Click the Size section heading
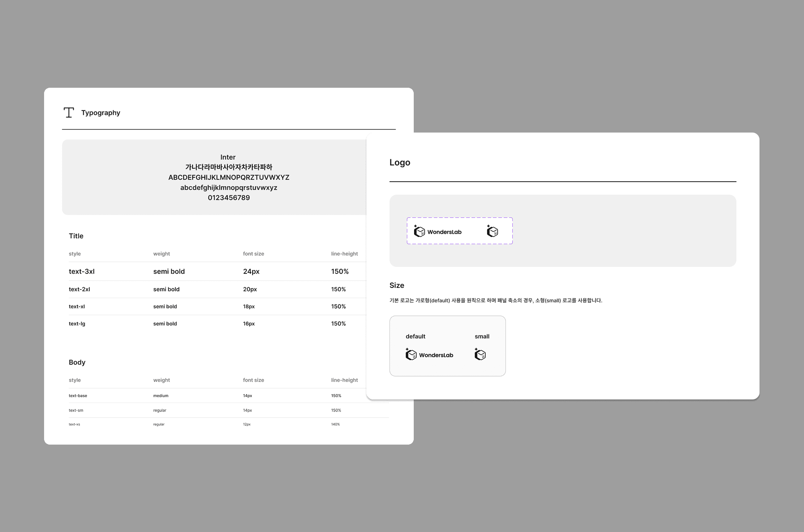This screenshot has height=532, width=804. point(397,285)
